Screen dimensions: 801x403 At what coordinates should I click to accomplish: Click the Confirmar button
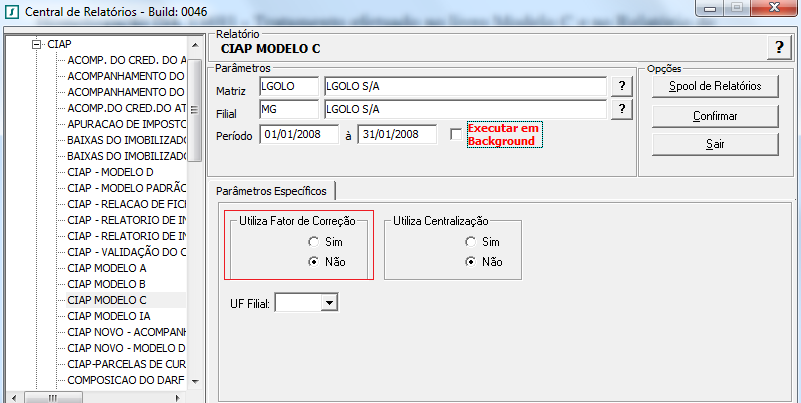(x=715, y=116)
